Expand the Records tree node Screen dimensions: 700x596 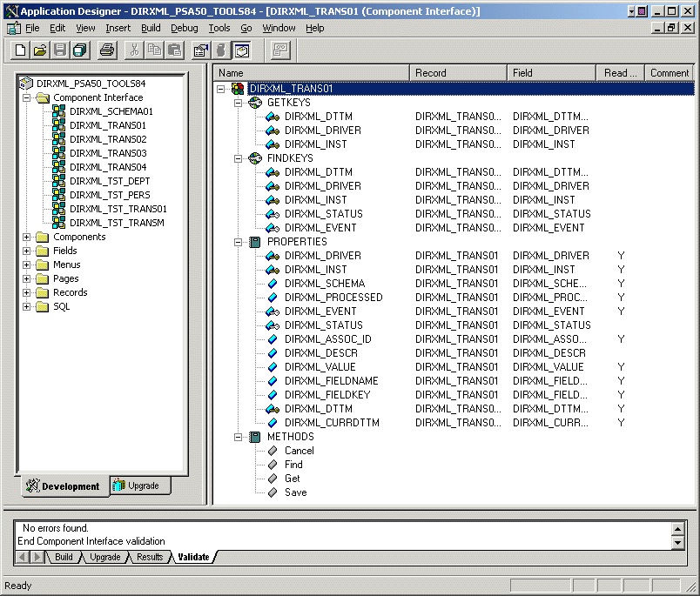click(x=26, y=291)
